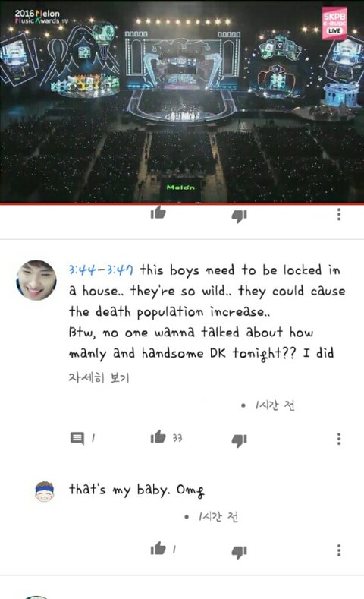Open three-dot menu for DK comment
This screenshot has height=599, width=364.
338,439
